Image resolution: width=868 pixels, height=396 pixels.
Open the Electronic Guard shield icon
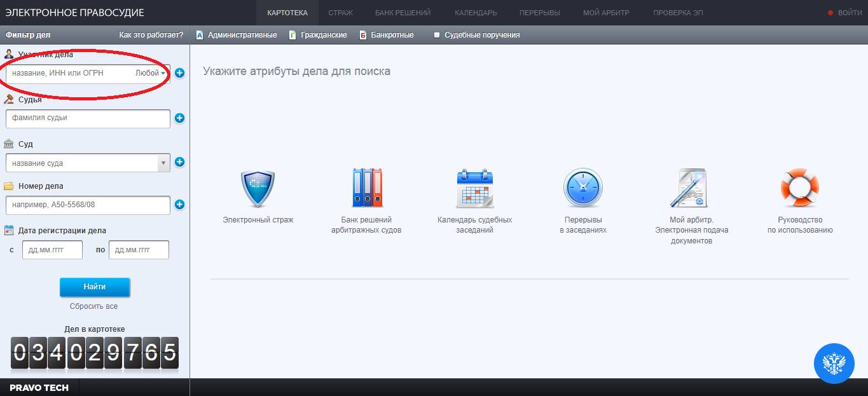[258, 189]
